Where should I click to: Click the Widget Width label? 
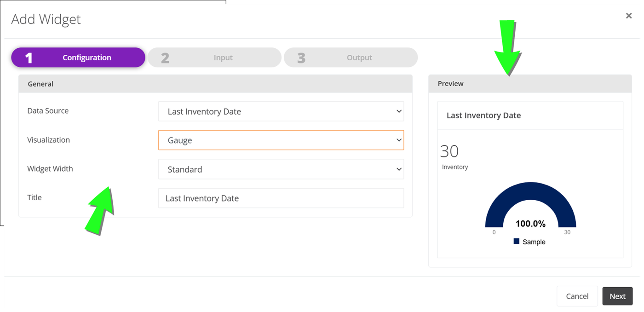(x=50, y=169)
